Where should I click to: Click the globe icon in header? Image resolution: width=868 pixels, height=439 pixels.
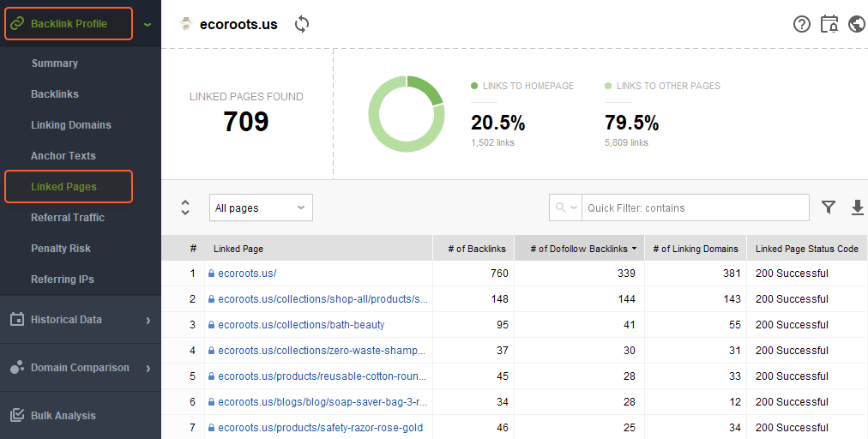click(x=856, y=24)
